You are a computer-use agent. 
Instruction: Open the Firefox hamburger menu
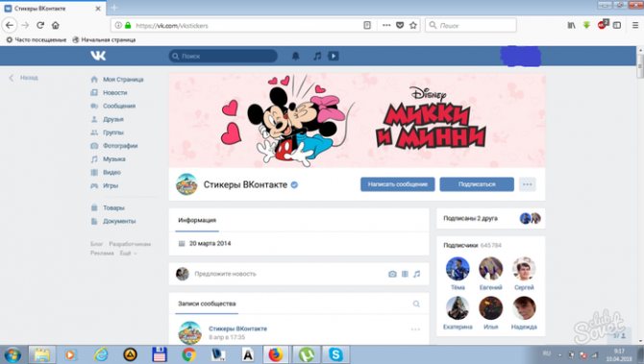635,25
